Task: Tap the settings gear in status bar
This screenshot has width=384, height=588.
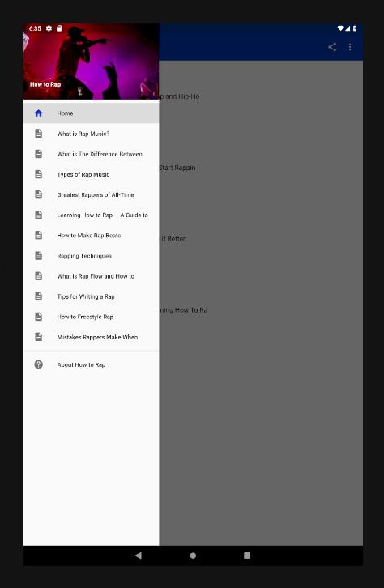Action: [x=49, y=28]
